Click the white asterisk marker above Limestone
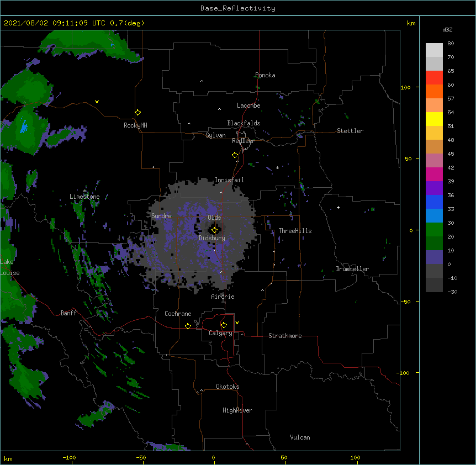 coord(85,191)
